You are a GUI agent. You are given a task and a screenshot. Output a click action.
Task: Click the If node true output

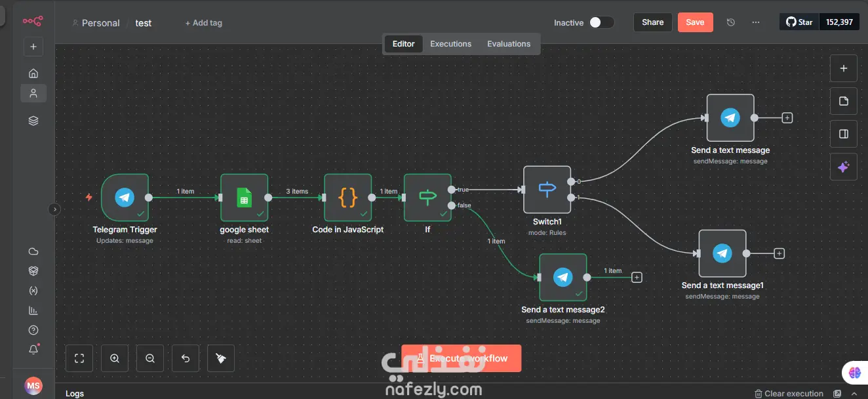click(452, 190)
